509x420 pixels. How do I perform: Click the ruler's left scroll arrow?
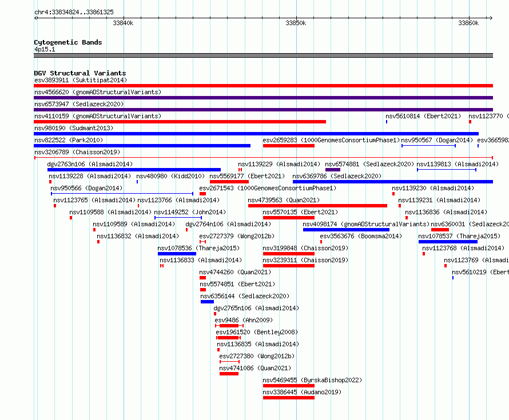coord(36,18)
